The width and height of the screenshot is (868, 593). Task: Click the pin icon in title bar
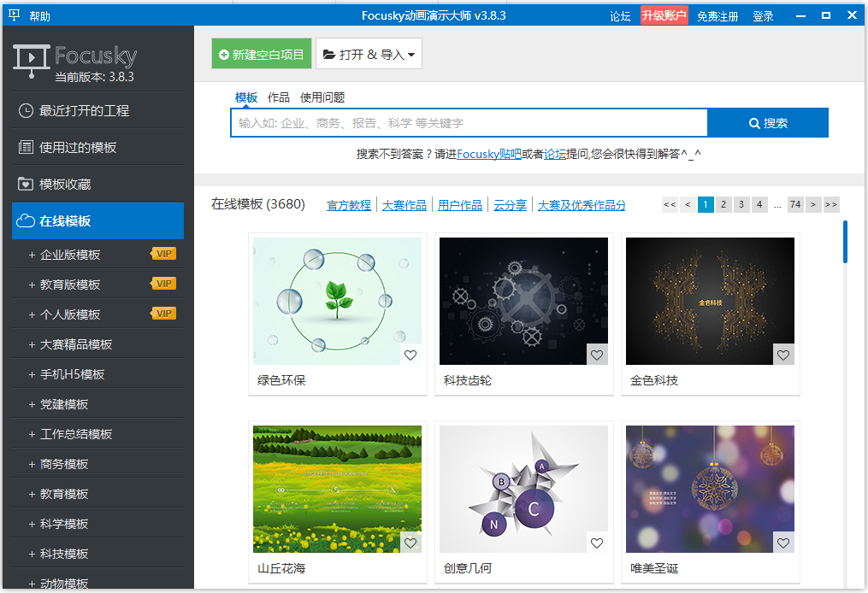pyautogui.click(x=14, y=15)
